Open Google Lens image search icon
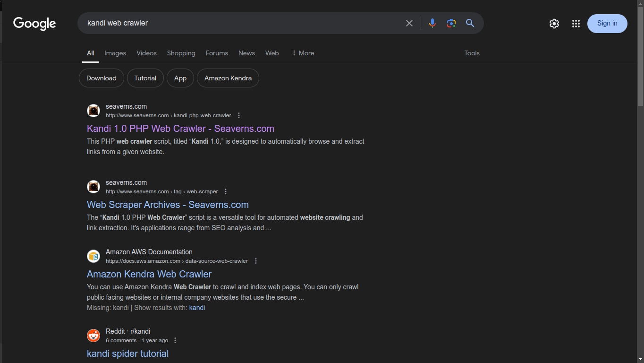 click(x=451, y=23)
